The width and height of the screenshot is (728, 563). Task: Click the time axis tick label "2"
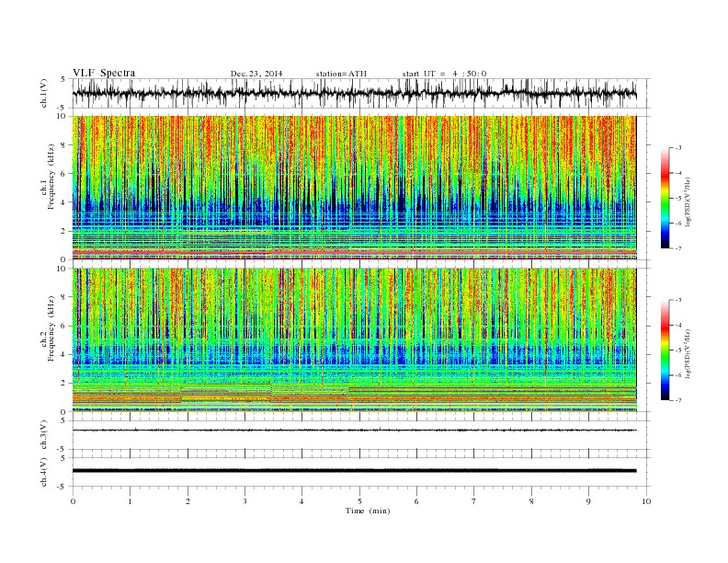pos(188,501)
